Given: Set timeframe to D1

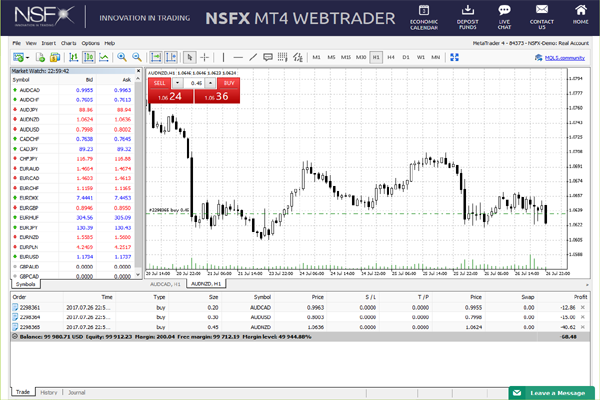Looking at the screenshot, I should (406, 57).
